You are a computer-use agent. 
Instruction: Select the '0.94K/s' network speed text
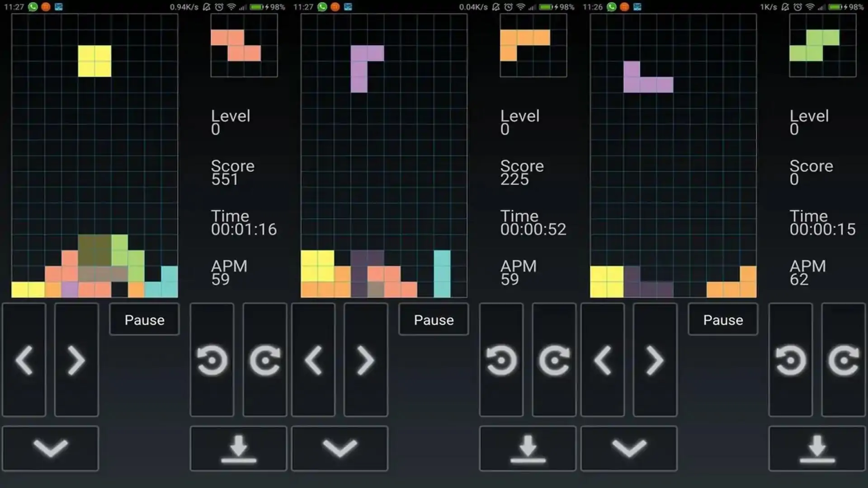(x=184, y=7)
